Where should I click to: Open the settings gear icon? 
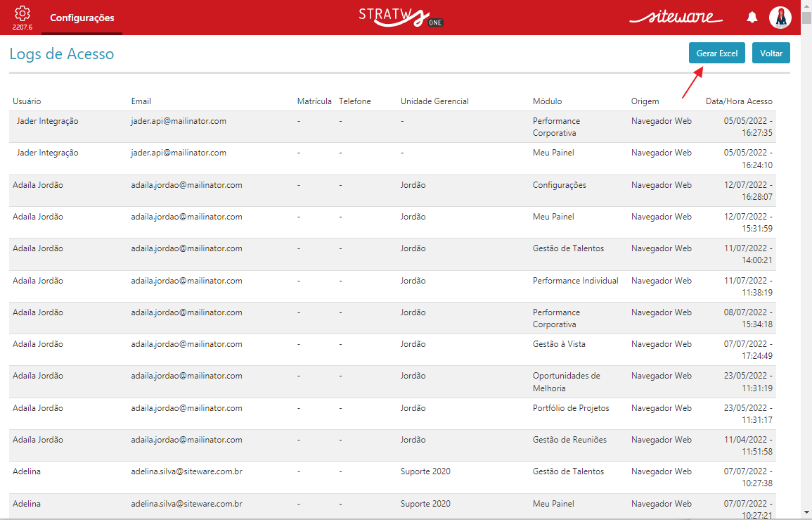click(22, 13)
